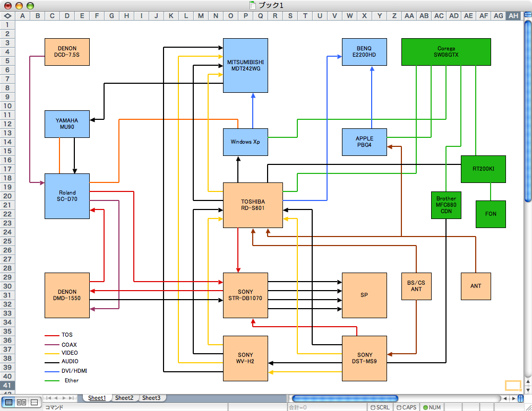This screenshot has height=411, width=532.
Task: Click the Select All corner button
Action: [7, 16]
